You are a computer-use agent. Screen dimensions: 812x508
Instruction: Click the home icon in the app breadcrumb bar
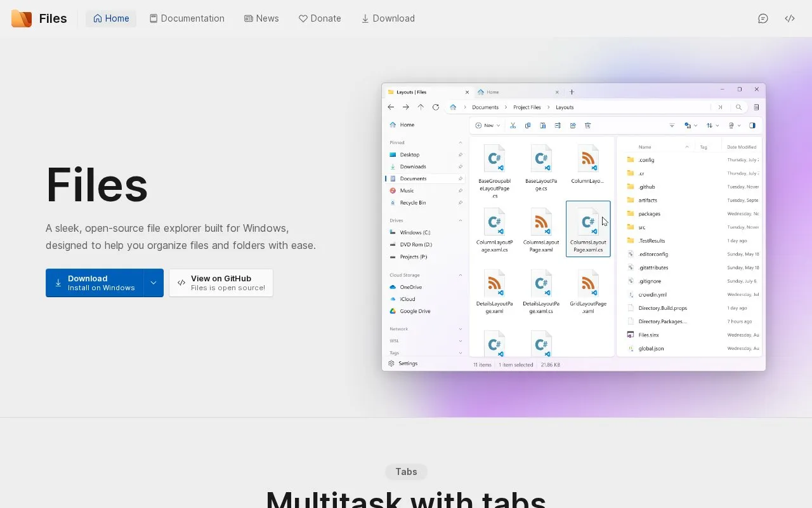453,107
